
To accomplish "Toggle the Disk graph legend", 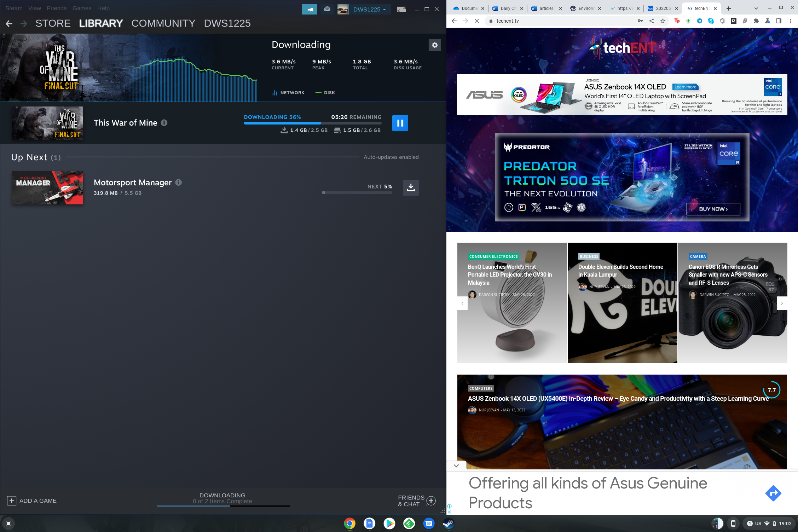I will pyautogui.click(x=325, y=93).
